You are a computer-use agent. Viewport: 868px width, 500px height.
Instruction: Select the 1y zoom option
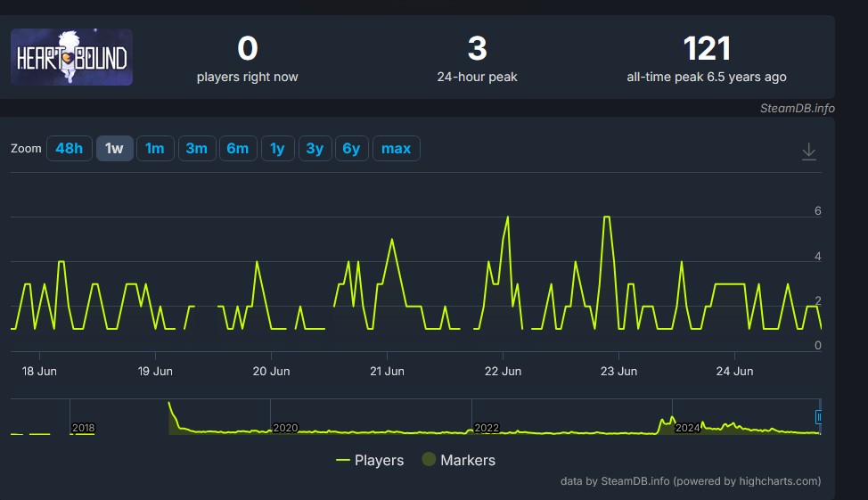click(277, 148)
